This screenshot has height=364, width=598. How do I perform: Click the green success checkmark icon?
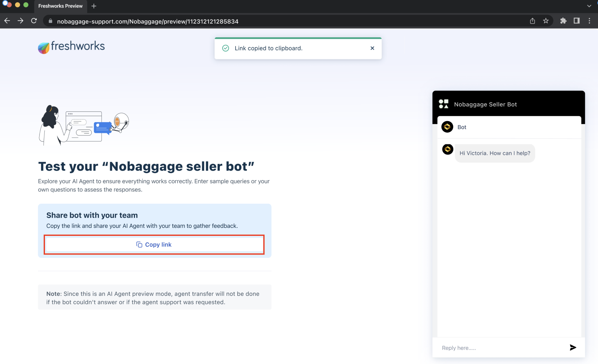pyautogui.click(x=226, y=48)
